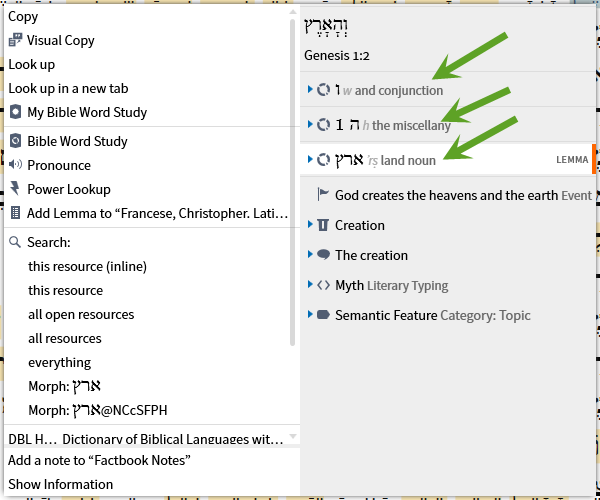This screenshot has height=500, width=600.
Task: Click the Add Lemma list icon
Action: pyautogui.click(x=15, y=213)
